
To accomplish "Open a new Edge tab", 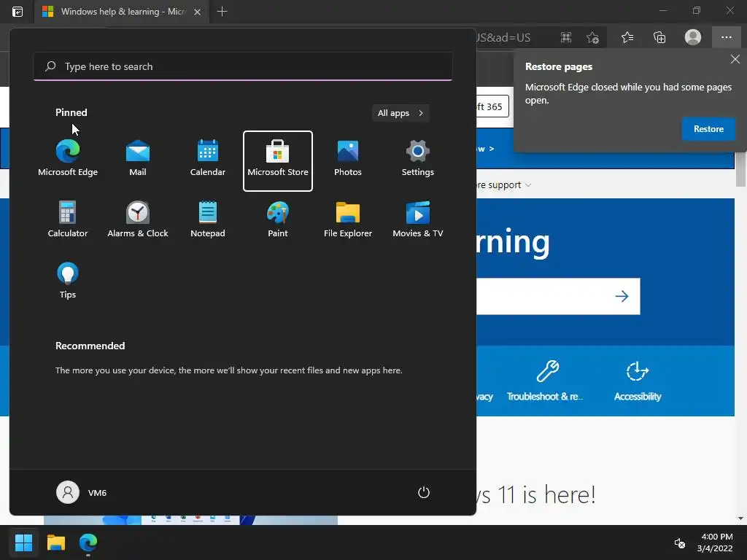I will pyautogui.click(x=222, y=12).
